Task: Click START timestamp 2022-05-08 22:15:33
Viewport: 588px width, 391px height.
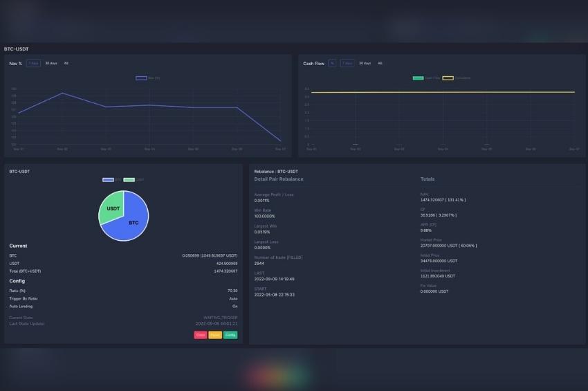Action: pyautogui.click(x=274, y=295)
